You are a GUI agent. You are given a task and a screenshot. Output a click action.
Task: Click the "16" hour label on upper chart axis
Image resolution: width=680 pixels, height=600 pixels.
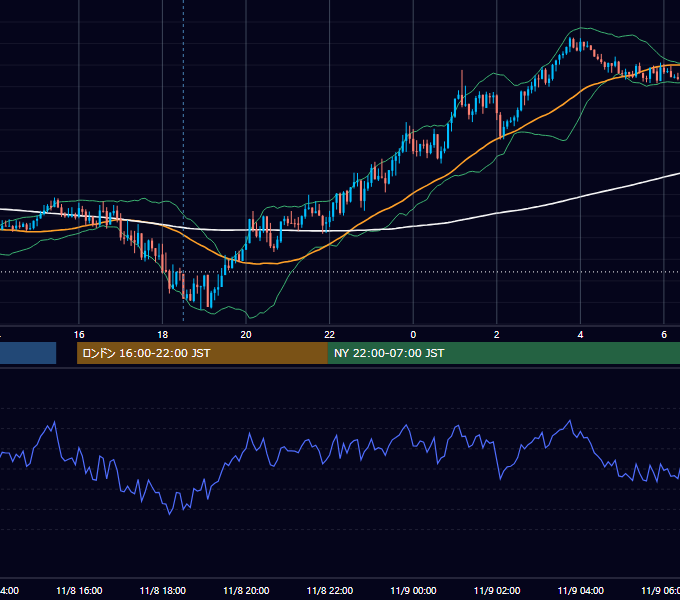(x=79, y=335)
